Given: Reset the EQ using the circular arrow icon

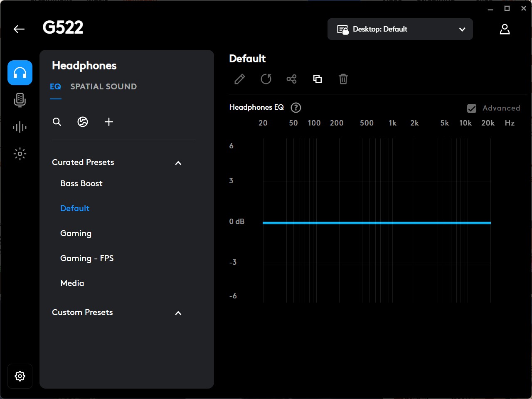Looking at the screenshot, I should [266, 79].
